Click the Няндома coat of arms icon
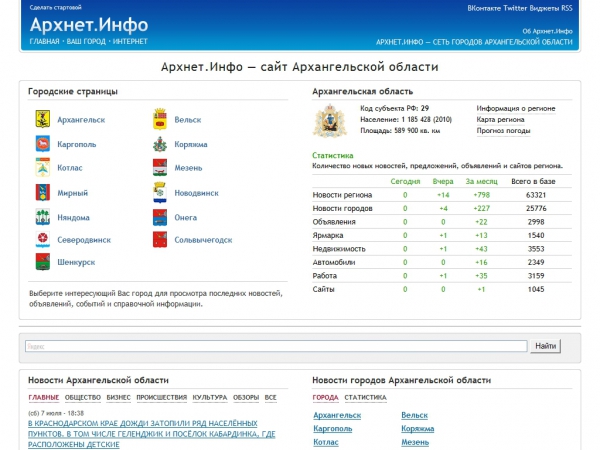The width and height of the screenshot is (600, 450). point(42,217)
